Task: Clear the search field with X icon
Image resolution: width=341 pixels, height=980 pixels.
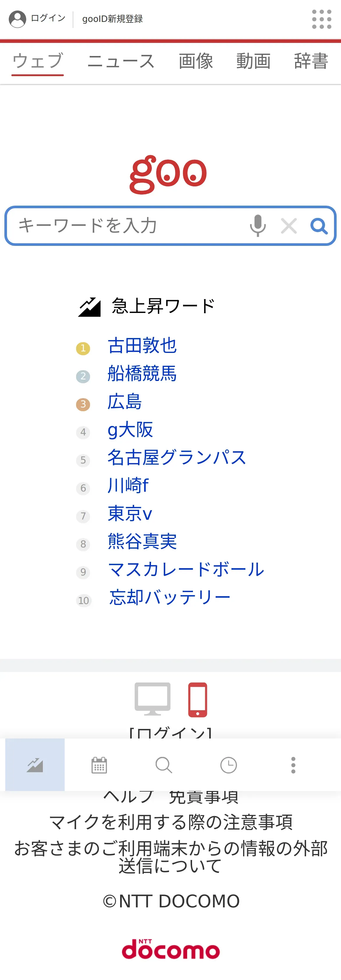Action: point(289,226)
